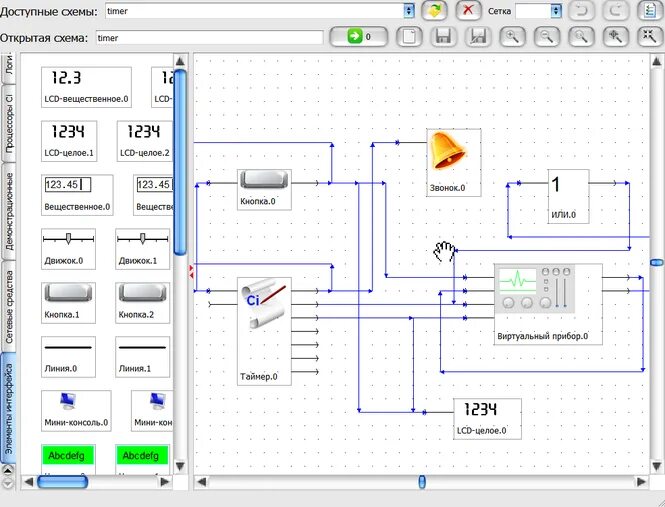The image size is (665, 507).
Task: Click the save-as floppy with pencil icon
Action: click(478, 37)
